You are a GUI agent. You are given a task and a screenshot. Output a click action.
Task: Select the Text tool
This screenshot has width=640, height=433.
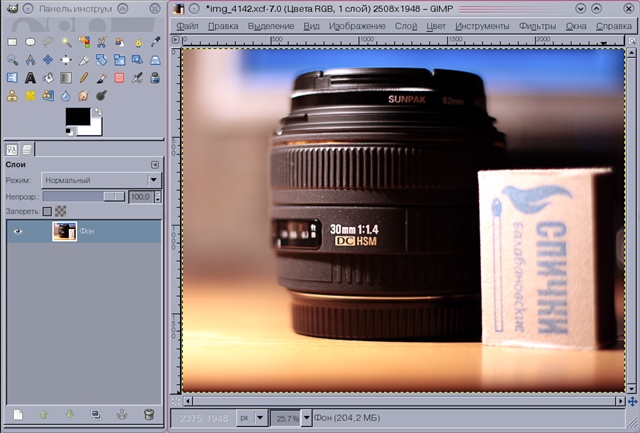(x=30, y=77)
